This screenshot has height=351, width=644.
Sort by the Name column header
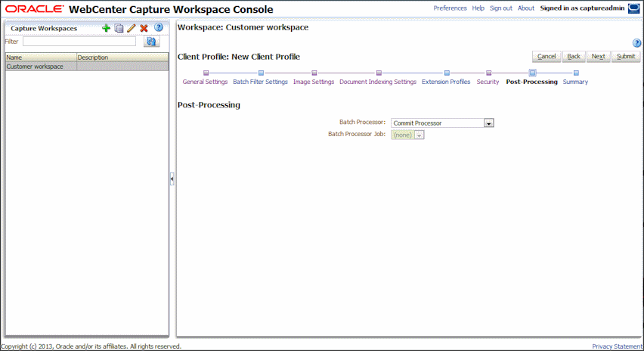[41, 57]
